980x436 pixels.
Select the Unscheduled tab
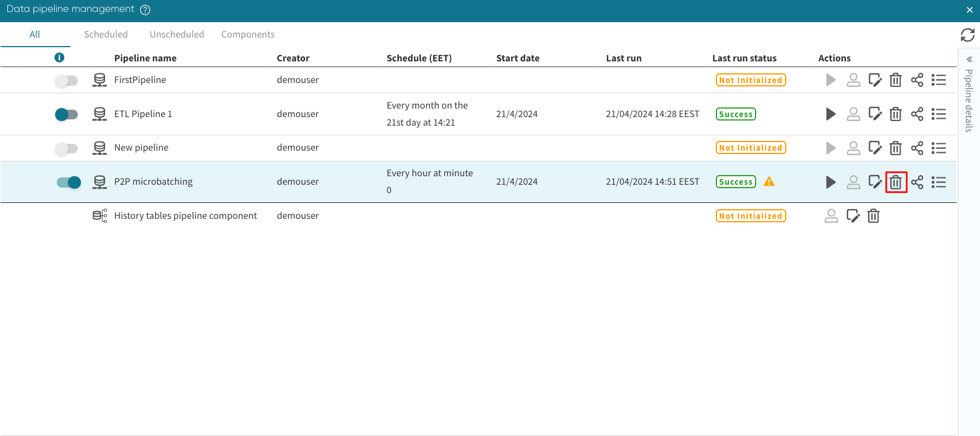pyautogui.click(x=177, y=34)
